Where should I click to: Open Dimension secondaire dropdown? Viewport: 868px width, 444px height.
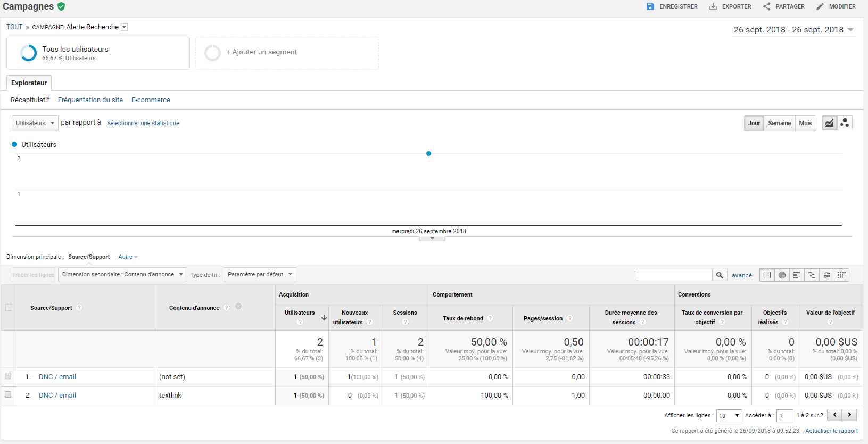[x=122, y=275]
